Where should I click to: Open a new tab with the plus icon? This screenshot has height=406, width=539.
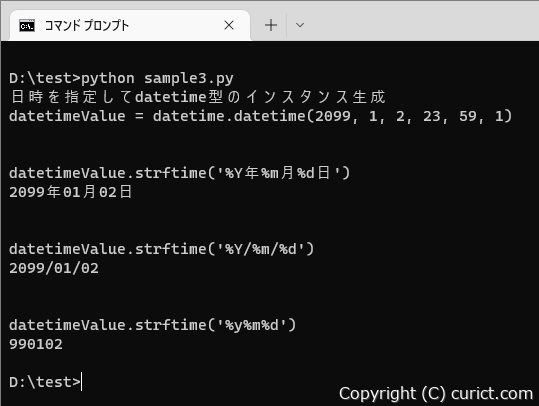point(271,25)
